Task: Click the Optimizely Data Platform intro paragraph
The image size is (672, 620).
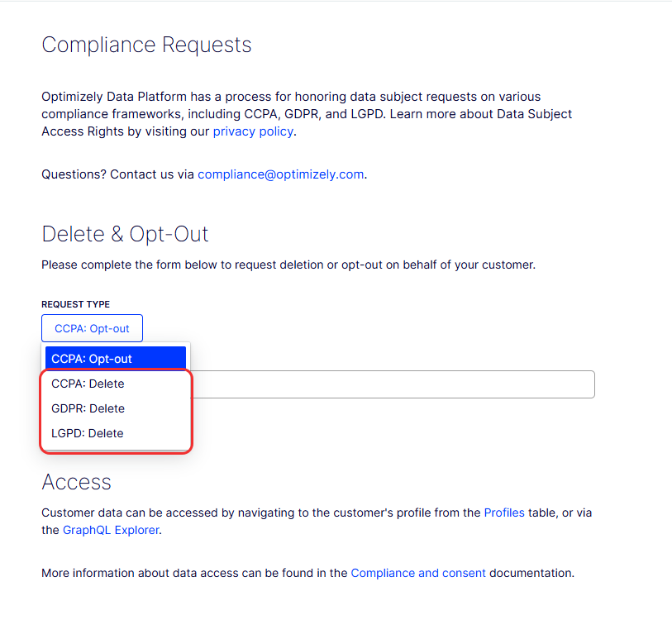Action: click(307, 114)
